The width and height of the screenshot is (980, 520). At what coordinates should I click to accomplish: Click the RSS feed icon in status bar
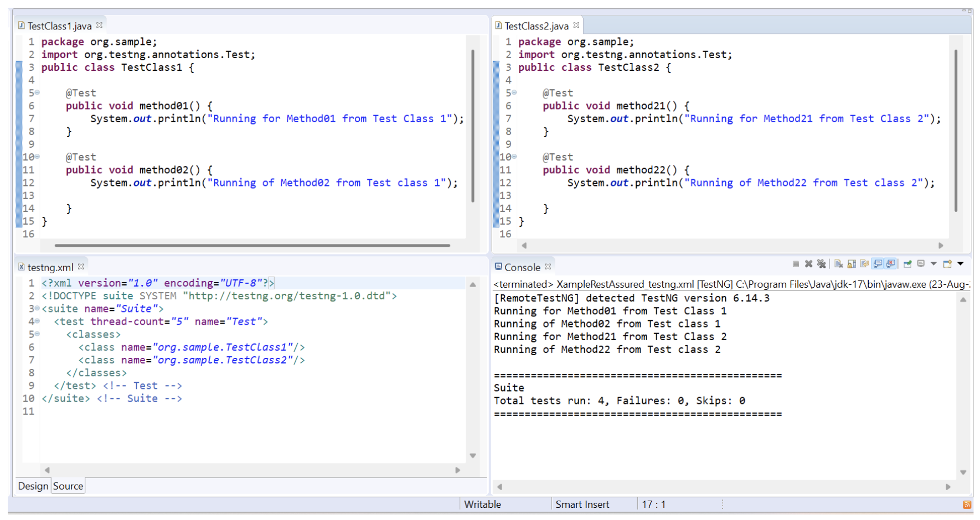(x=967, y=505)
